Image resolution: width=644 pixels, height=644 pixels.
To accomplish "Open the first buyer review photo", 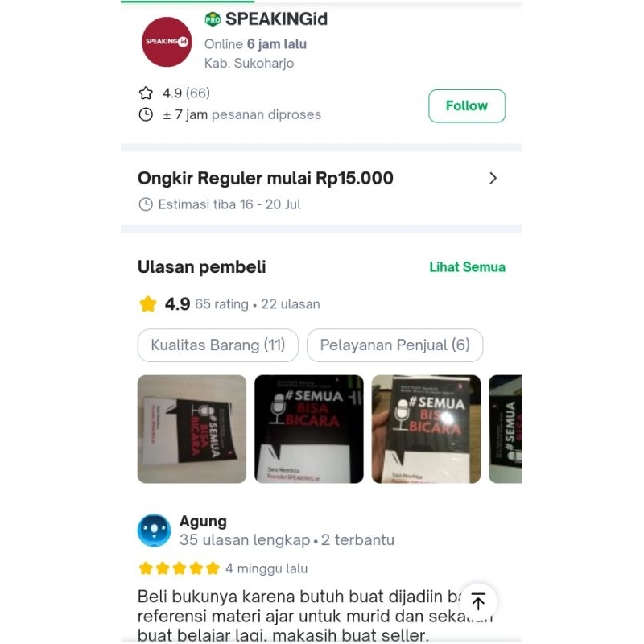I will point(192,429).
